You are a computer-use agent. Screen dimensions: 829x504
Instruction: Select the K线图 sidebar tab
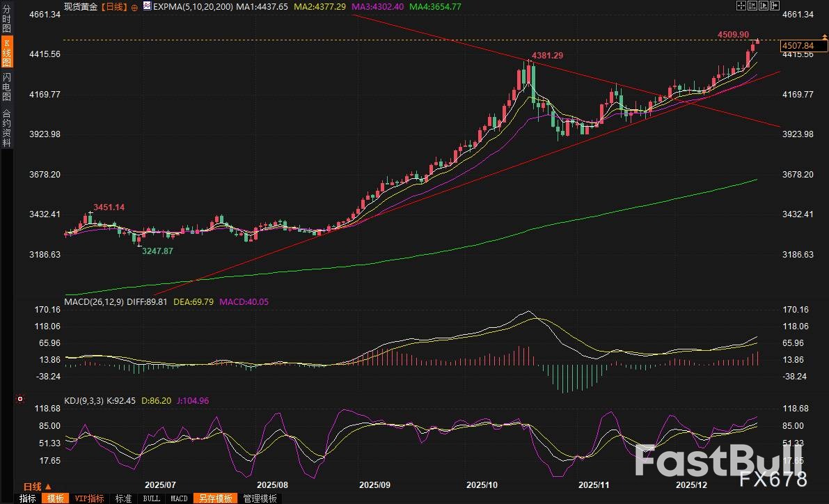(x=6, y=52)
